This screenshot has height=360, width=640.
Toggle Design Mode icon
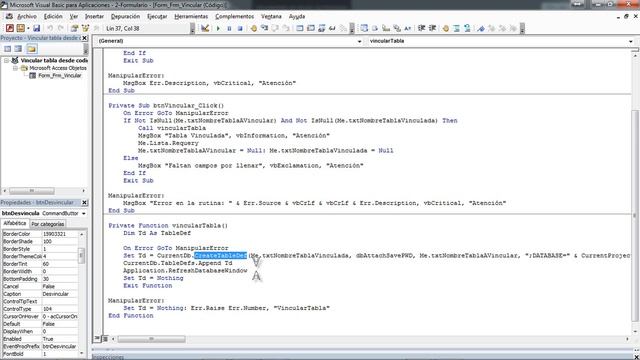pos(205,28)
